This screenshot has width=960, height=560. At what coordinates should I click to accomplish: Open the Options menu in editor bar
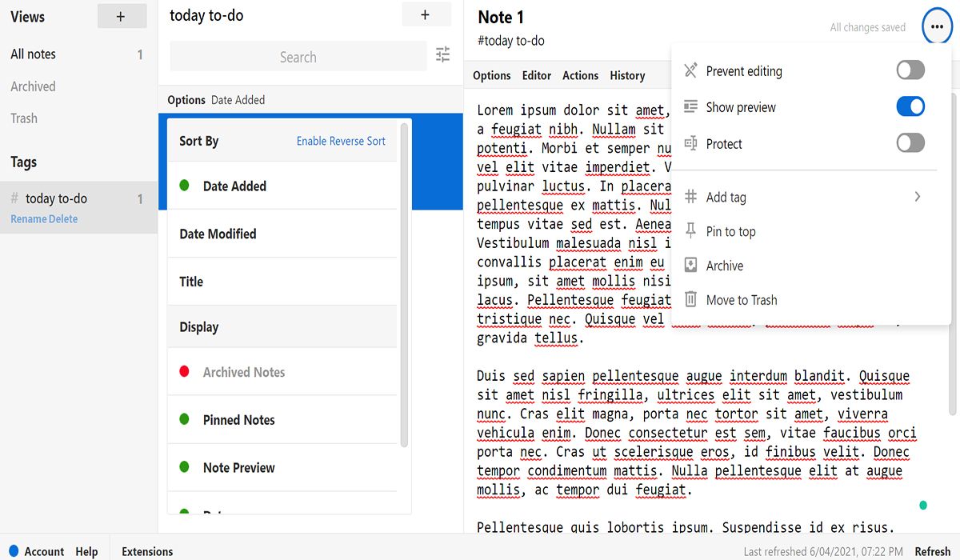491,75
